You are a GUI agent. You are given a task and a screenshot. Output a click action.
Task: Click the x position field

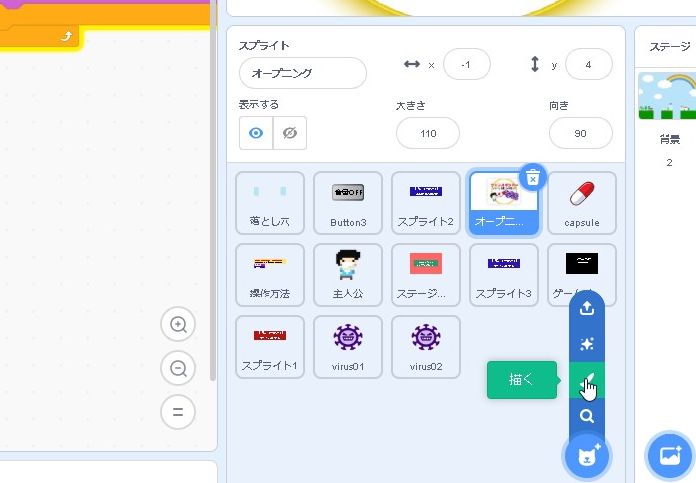pyautogui.click(x=467, y=65)
